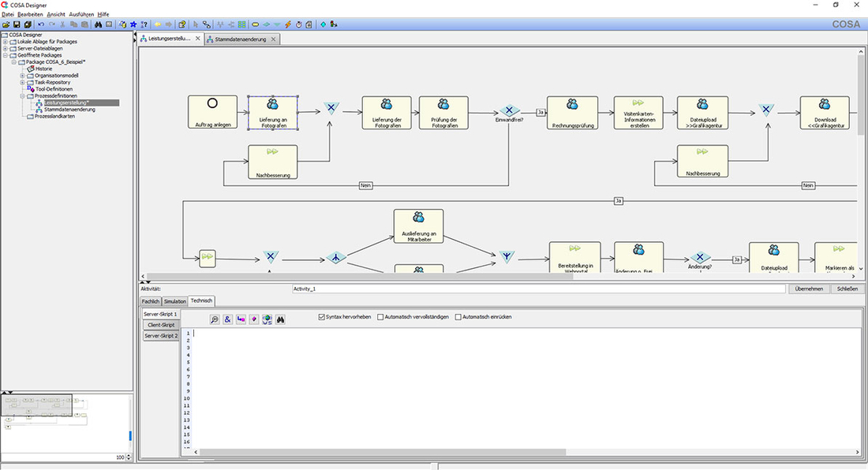Screen dimensions: 868x470
Task: Click the save icon in the toolbar
Action: point(17,24)
